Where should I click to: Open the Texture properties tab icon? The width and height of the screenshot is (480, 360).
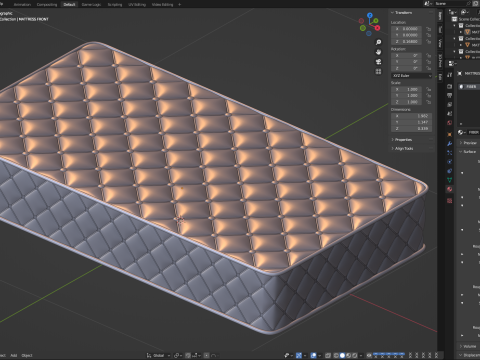(450, 201)
